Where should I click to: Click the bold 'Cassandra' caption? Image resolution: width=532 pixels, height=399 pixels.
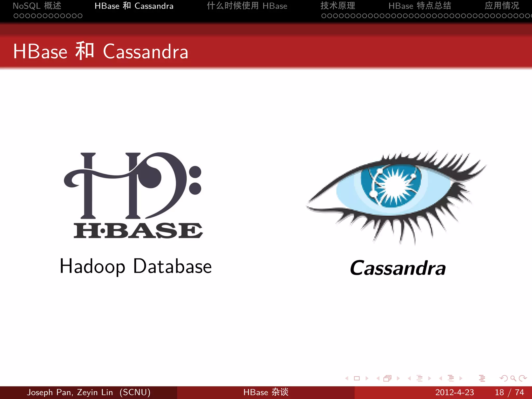click(398, 268)
